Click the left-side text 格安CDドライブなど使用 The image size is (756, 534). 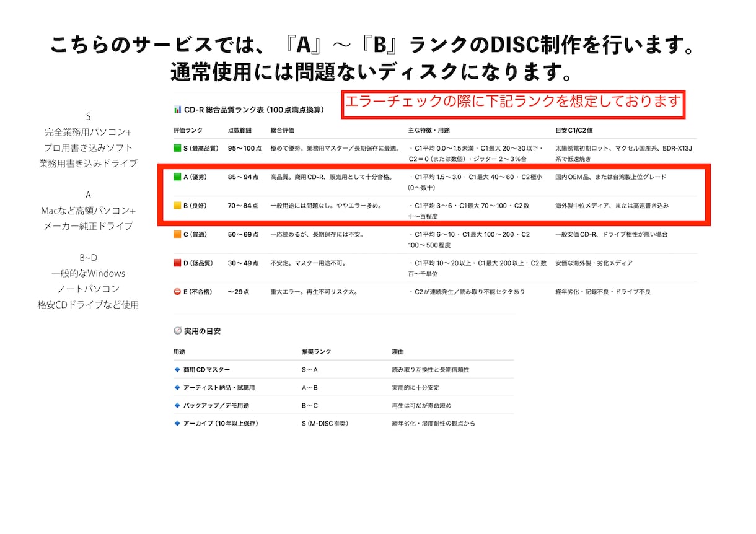(88, 305)
